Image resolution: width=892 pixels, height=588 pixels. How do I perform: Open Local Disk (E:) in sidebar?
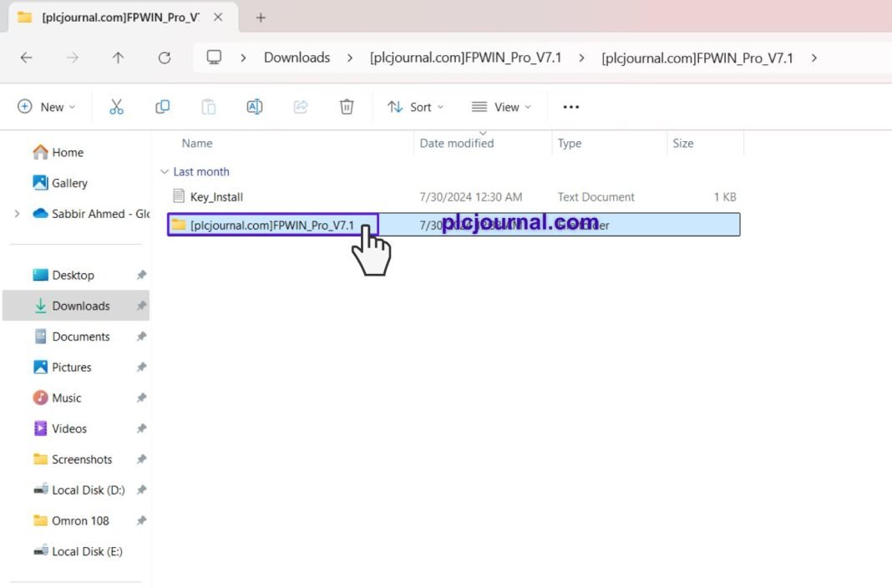tap(78, 551)
